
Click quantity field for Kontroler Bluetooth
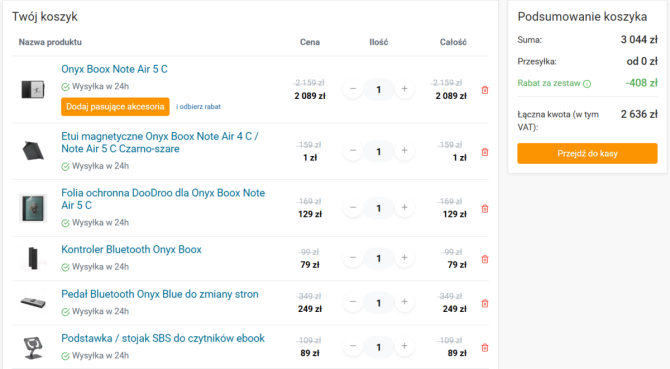379,258
